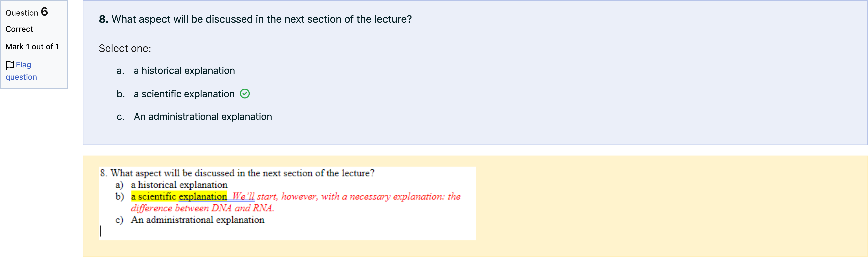Click the yellow highlighted 'a scientific explanation' text
The width and height of the screenshot is (868, 267).
(x=179, y=197)
